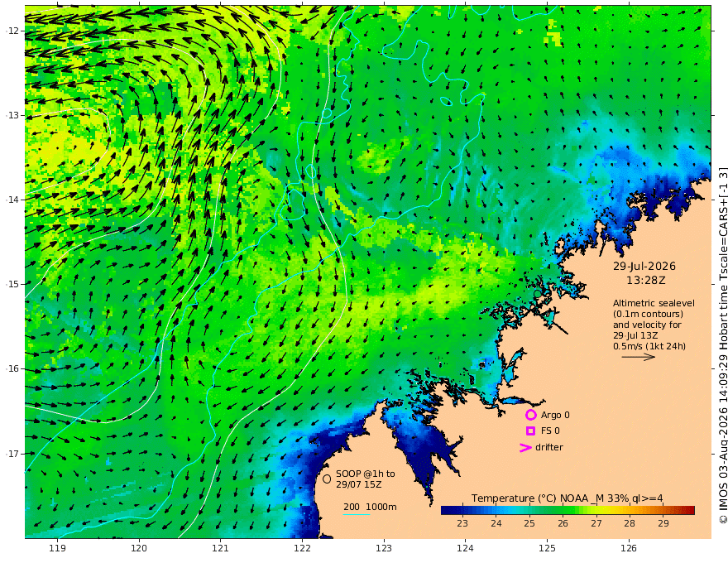Click the 0.5m/s velocity scale arrow

point(639,357)
